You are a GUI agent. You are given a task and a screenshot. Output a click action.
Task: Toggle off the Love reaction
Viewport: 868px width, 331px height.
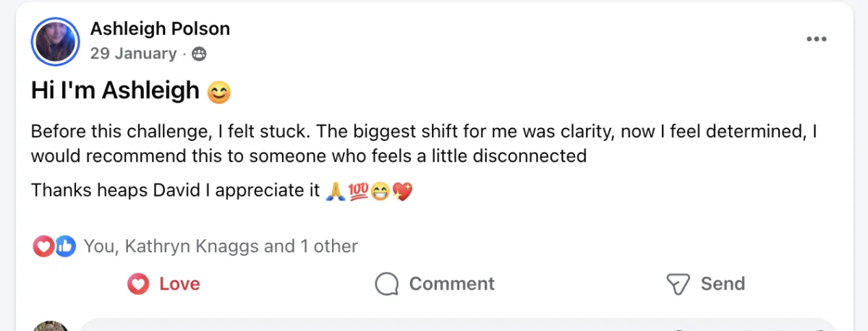pyautogui.click(x=164, y=284)
